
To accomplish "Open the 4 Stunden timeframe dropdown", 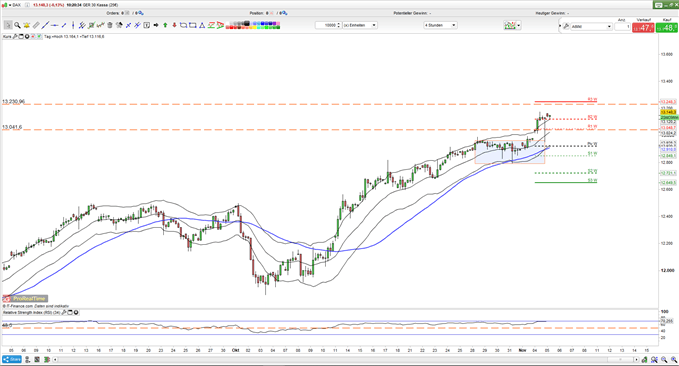I will click(x=440, y=25).
